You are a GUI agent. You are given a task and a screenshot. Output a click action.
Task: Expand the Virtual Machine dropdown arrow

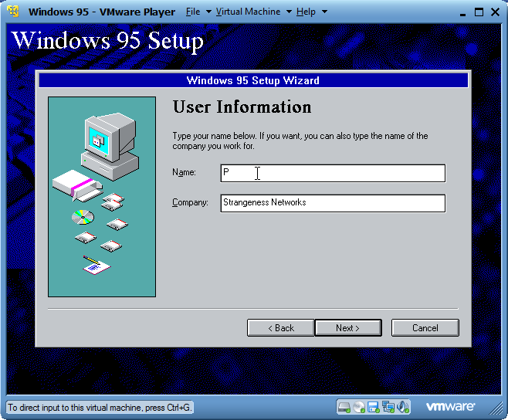[x=289, y=12]
